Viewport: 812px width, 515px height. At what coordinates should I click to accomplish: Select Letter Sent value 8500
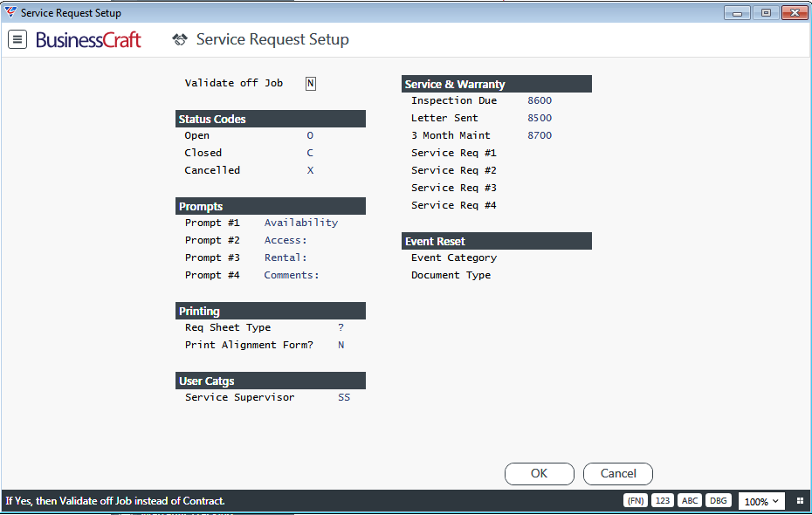pyautogui.click(x=540, y=118)
